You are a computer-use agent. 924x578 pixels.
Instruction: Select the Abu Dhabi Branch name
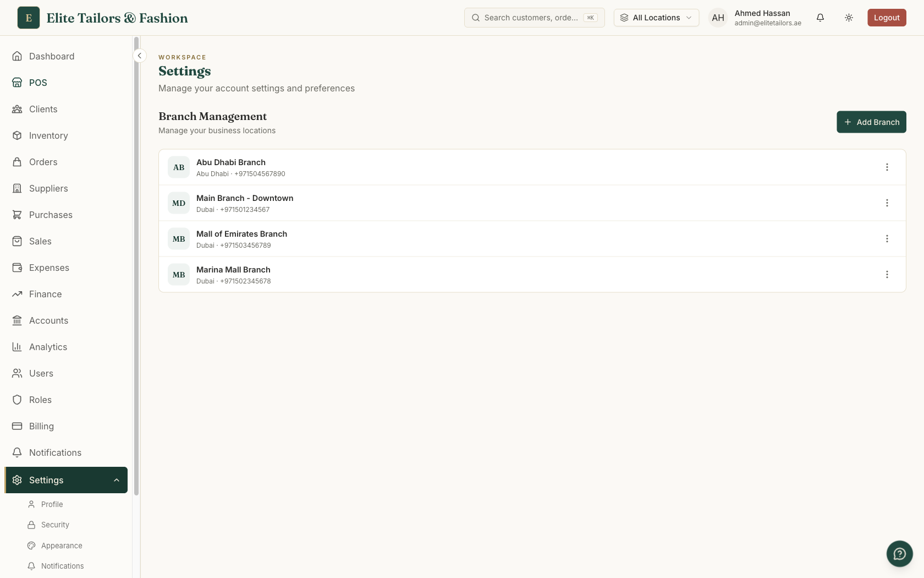coord(231,162)
